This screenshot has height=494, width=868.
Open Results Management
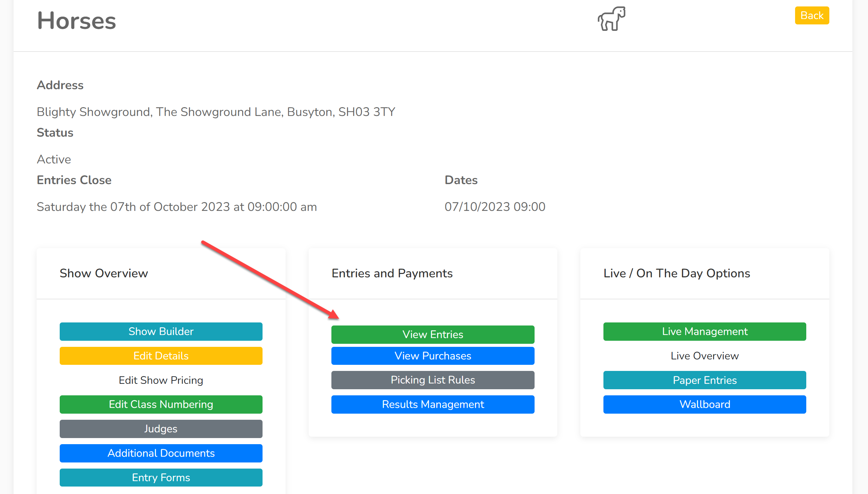click(x=432, y=404)
